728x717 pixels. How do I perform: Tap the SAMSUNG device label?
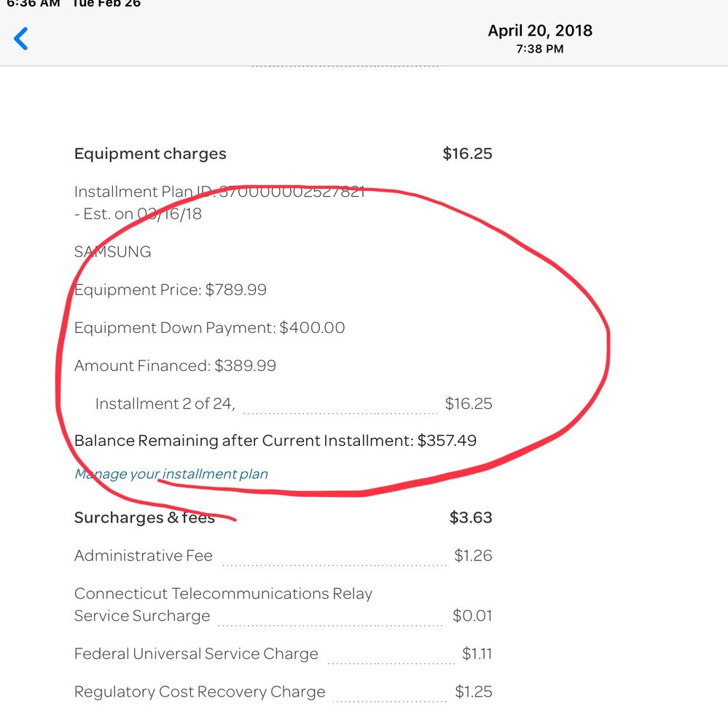pyautogui.click(x=112, y=251)
